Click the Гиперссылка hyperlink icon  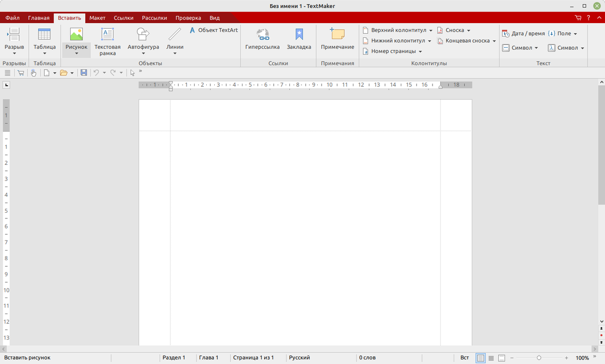pyautogui.click(x=263, y=34)
